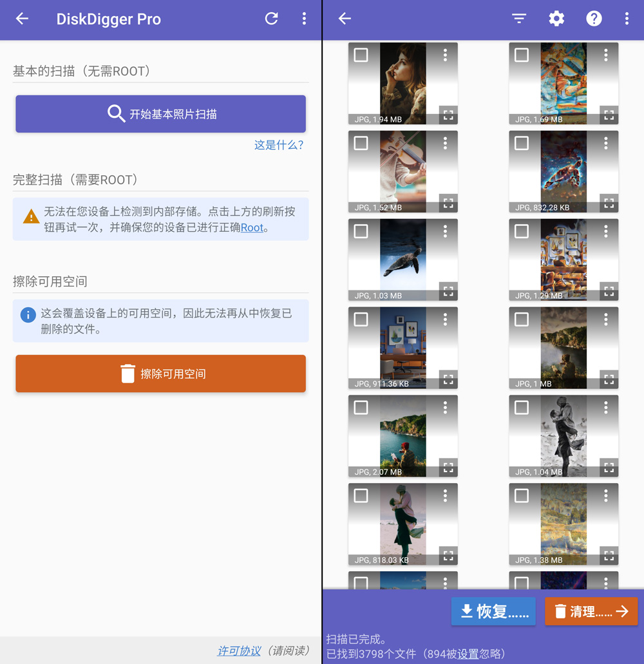This screenshot has width=644, height=664.
Task: View JPG 818.03 KB photo fullscreen
Action: pyautogui.click(x=448, y=555)
